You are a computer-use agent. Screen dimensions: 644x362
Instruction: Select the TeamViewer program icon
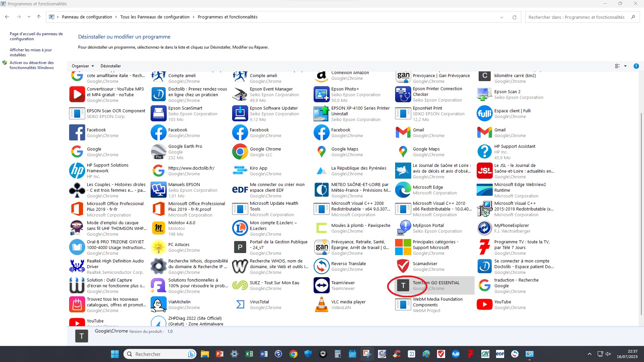pos(322,286)
